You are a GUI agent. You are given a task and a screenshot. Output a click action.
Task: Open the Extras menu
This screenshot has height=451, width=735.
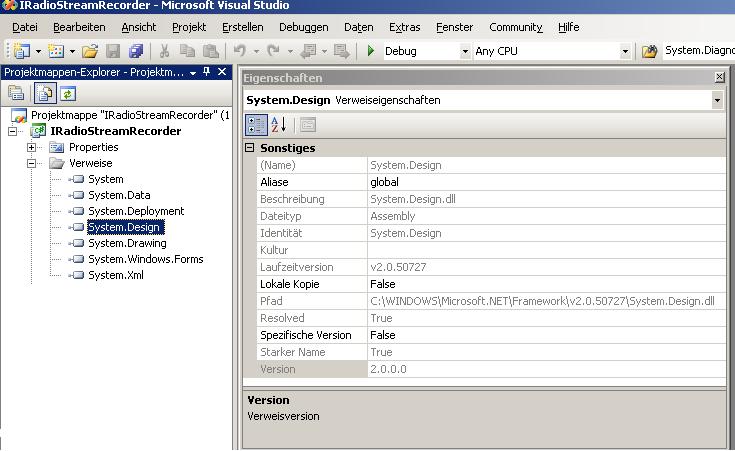coord(405,27)
